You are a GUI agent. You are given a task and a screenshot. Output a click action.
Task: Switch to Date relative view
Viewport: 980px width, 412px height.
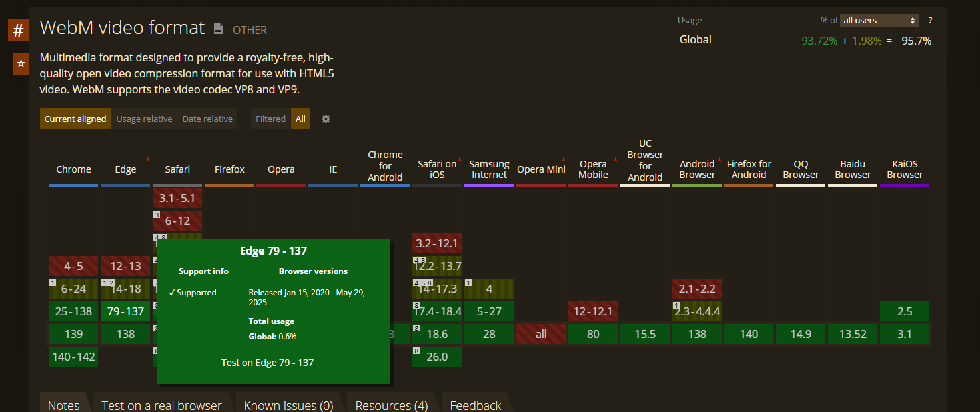[x=207, y=119]
